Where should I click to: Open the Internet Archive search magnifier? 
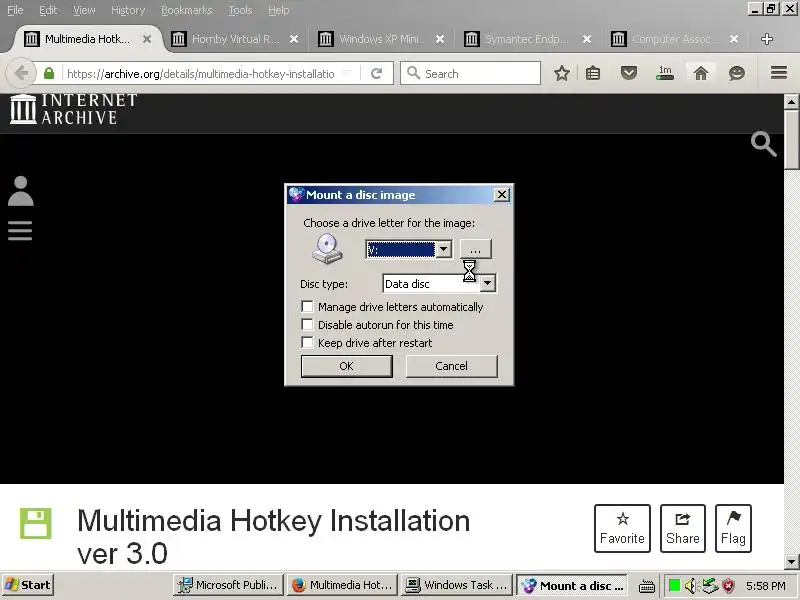pos(763,144)
